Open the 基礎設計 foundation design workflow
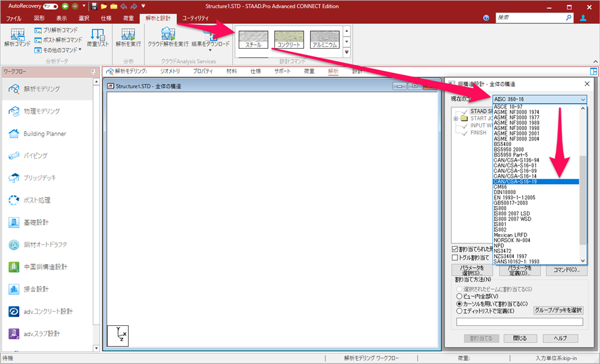 pos(47,222)
